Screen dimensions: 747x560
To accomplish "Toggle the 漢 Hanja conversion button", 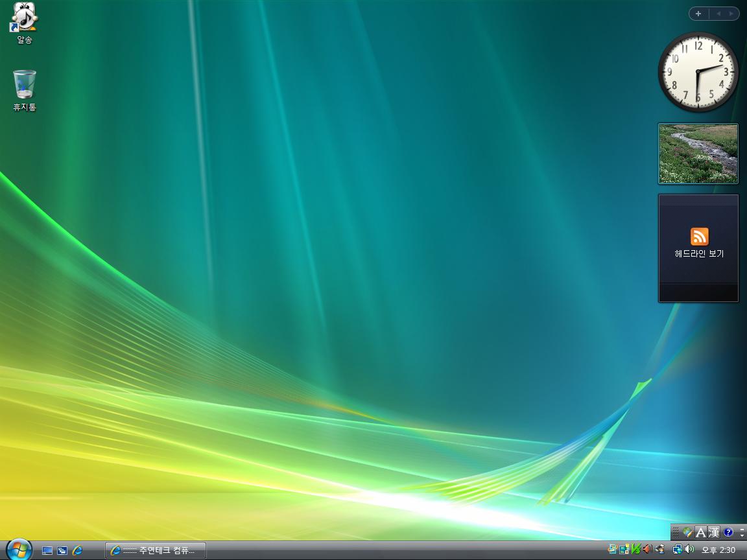I will 714,532.
